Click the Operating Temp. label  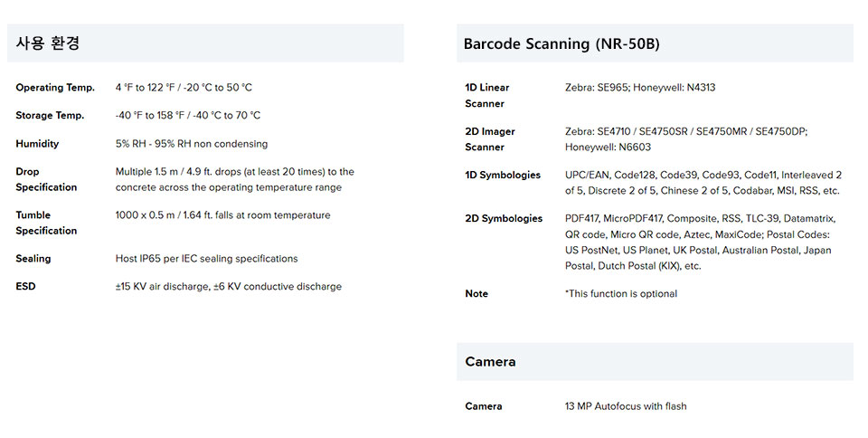(55, 88)
